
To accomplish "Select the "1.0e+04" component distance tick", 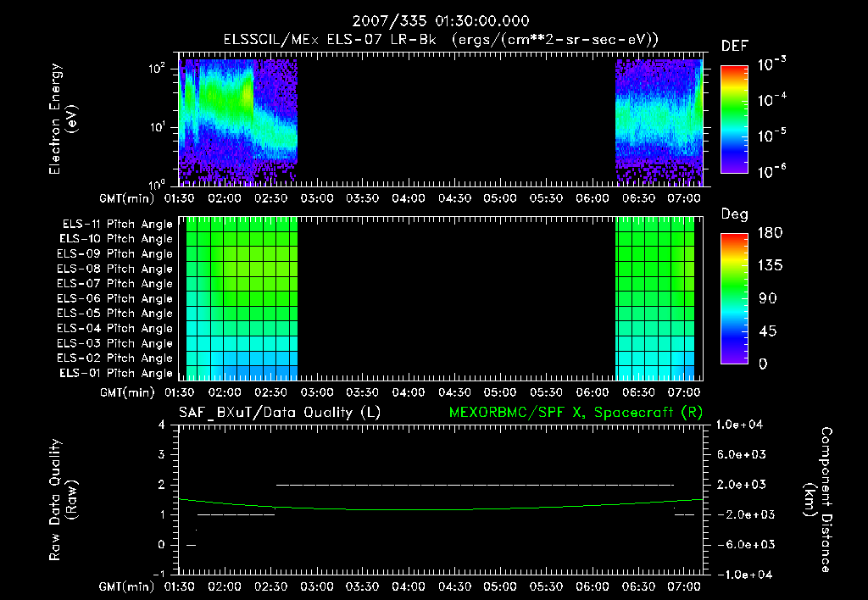I will click(x=739, y=425).
